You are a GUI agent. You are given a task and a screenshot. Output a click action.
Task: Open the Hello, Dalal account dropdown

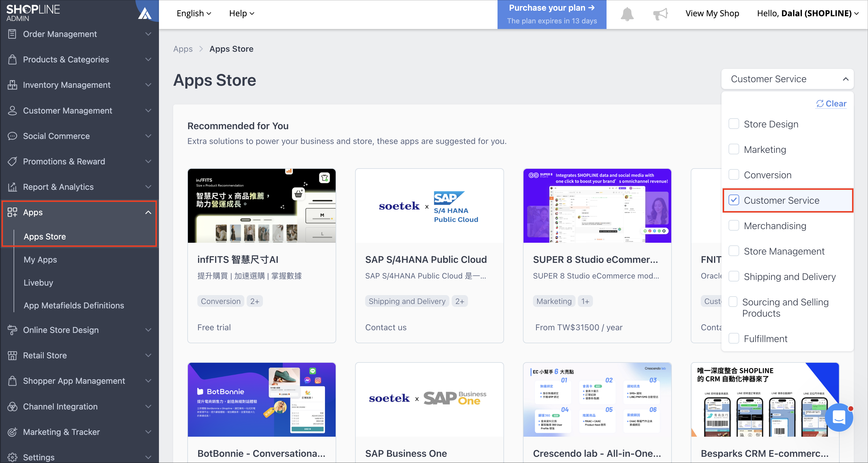point(808,14)
